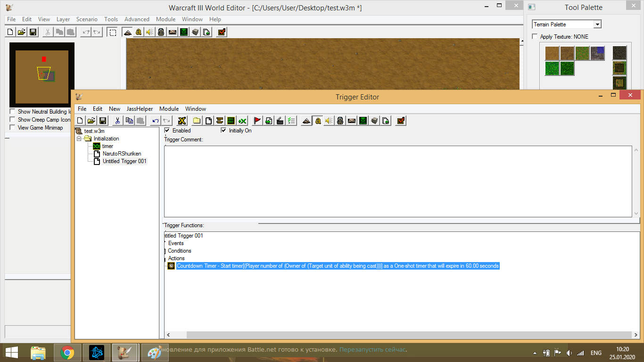Create a New Category with the folder icon
Image resolution: width=644 pixels, height=362 pixels.
[197, 121]
